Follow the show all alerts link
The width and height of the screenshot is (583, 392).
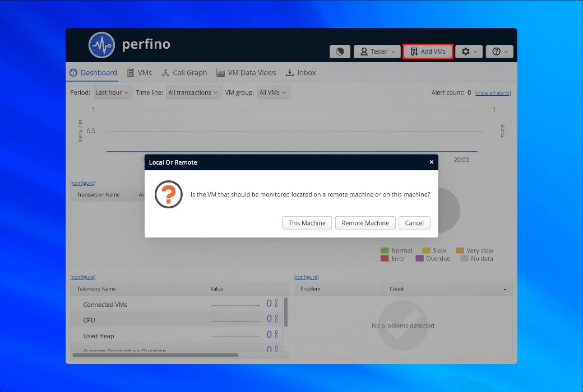(493, 93)
